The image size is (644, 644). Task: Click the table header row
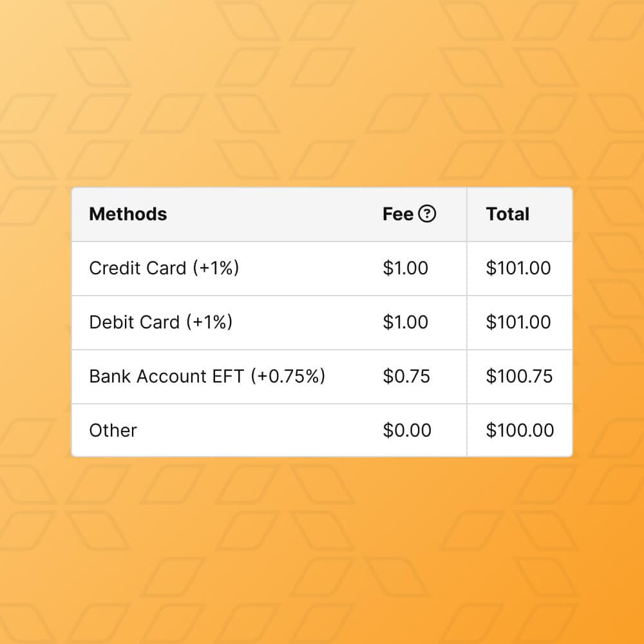(322, 214)
